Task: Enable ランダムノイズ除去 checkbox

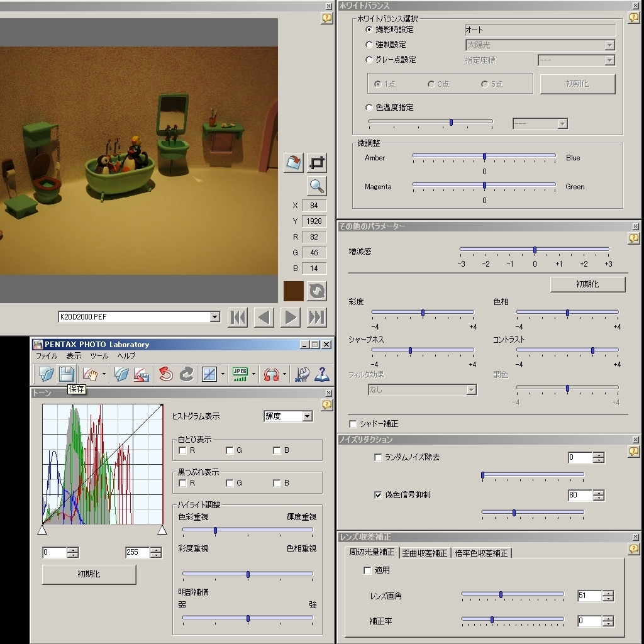Action: click(378, 457)
